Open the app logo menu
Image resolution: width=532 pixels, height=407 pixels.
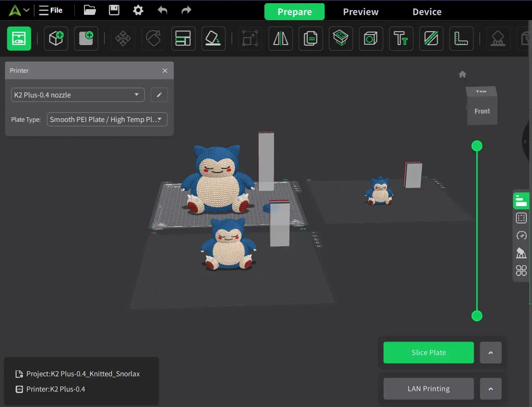[x=19, y=10]
